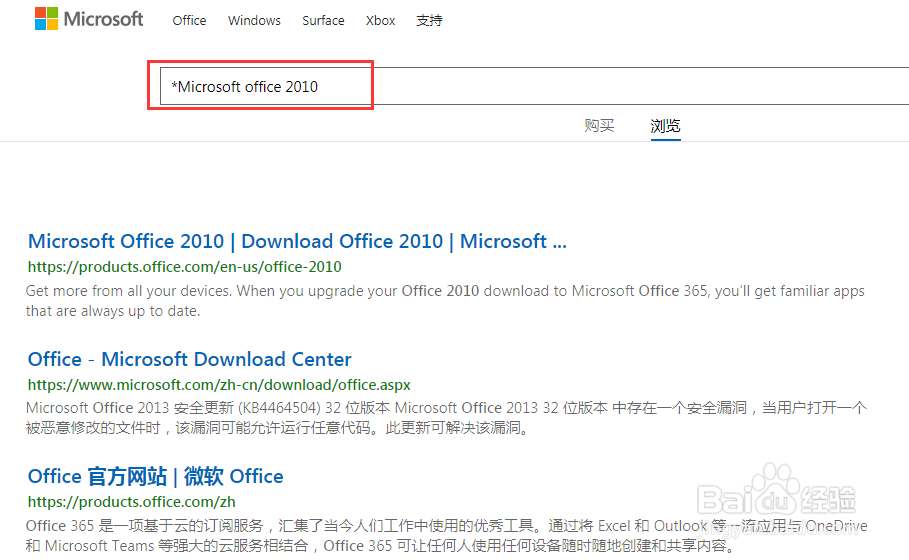Open the Windows menu item
This screenshot has height=560, width=909.
click(x=254, y=20)
